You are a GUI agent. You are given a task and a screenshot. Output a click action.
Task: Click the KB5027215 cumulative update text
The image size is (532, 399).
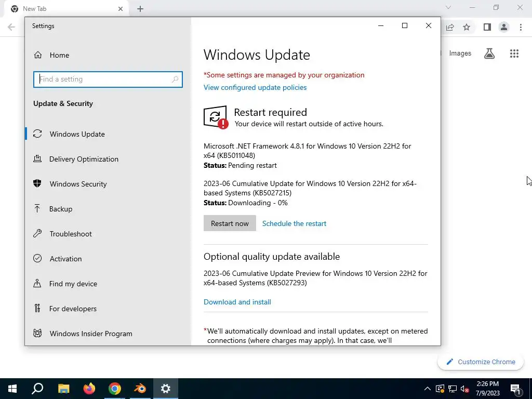(310, 188)
